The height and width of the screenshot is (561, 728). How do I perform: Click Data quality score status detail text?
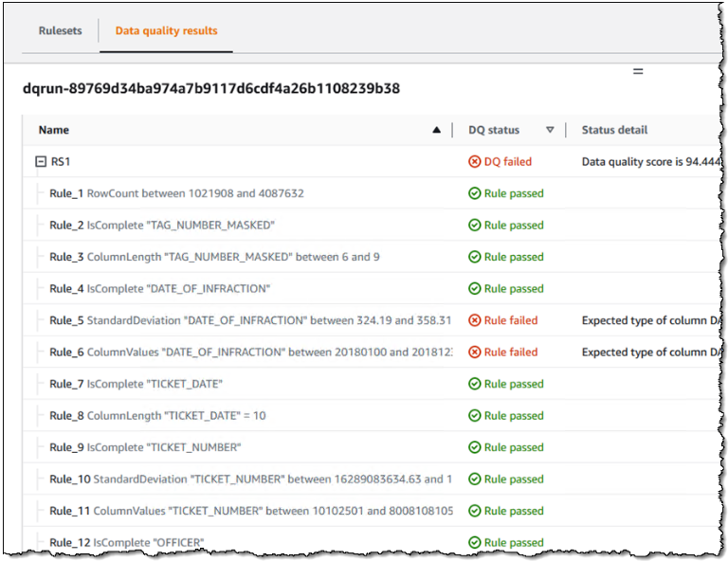644,162
